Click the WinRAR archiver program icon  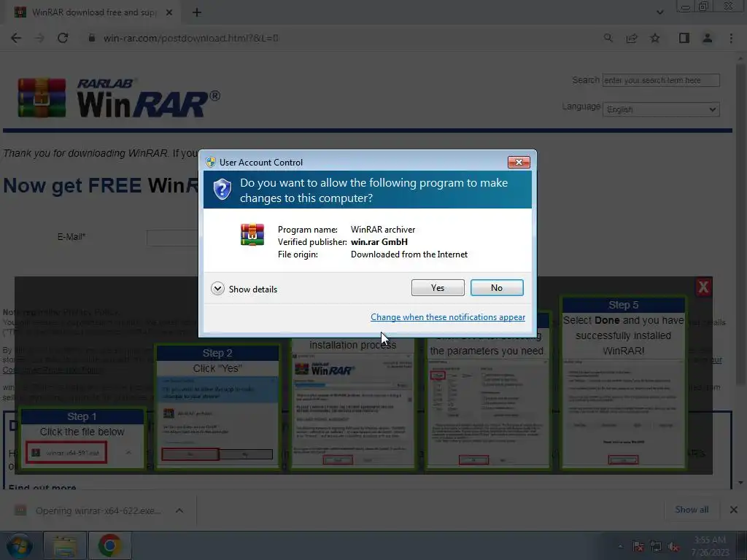click(252, 235)
